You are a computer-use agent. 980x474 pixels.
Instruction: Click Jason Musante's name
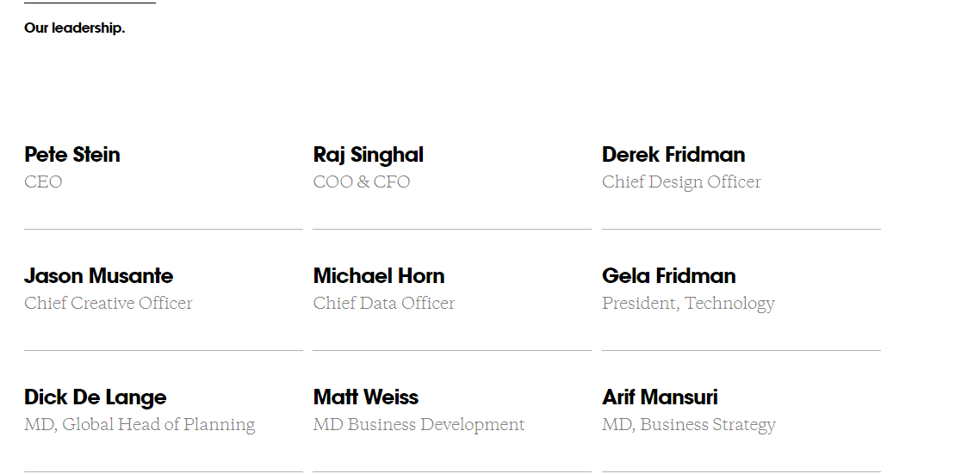click(99, 275)
